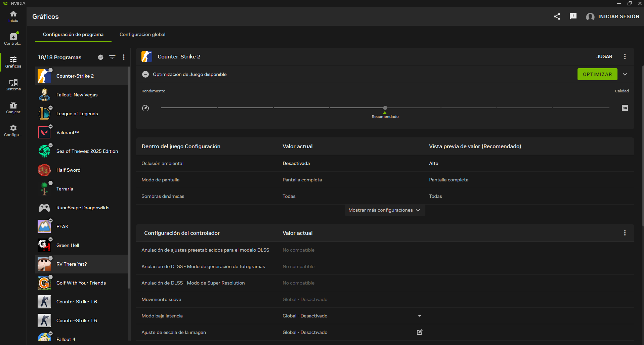Click the Sombras dinámicas setting row
Image resolution: width=644 pixels, height=345 pixels.
click(385, 196)
